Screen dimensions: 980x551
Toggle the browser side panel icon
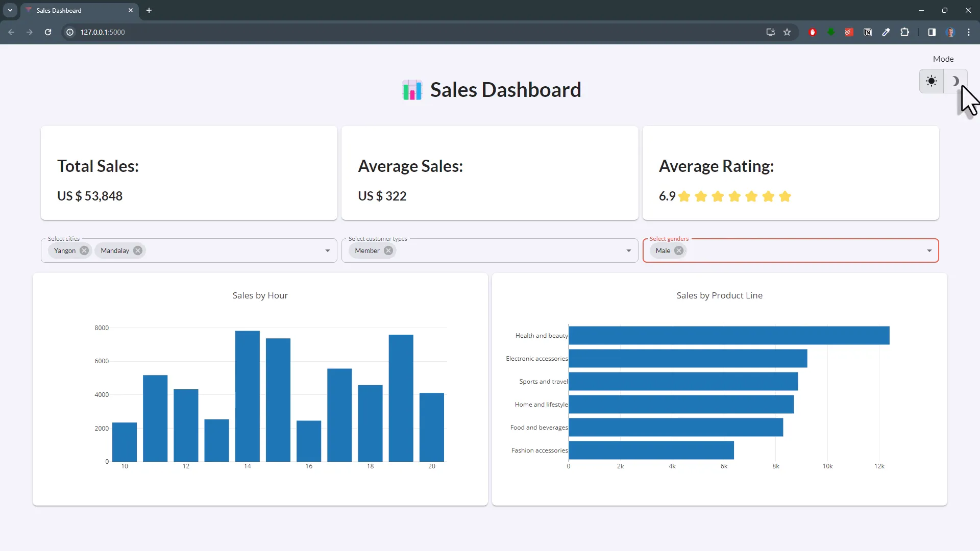(x=932, y=32)
